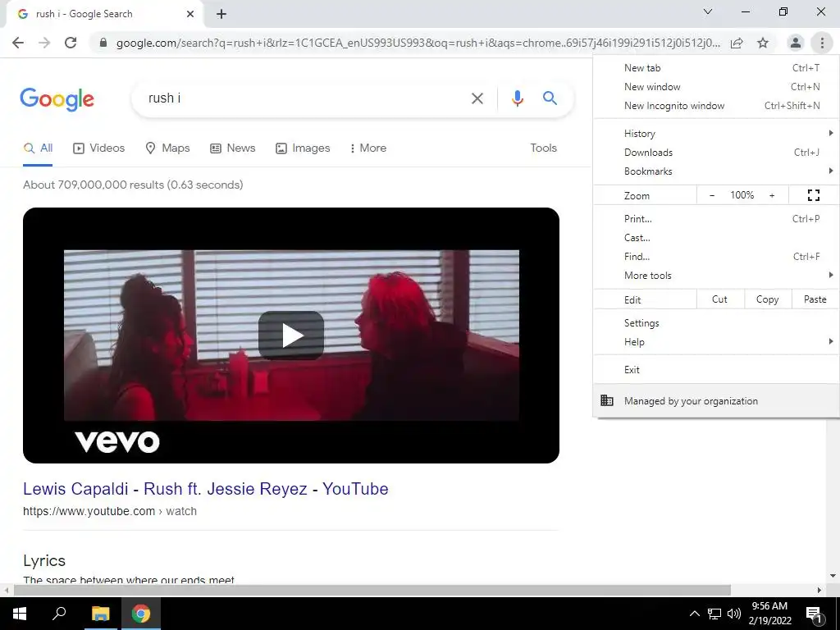Choose New Incognito window

716,106
